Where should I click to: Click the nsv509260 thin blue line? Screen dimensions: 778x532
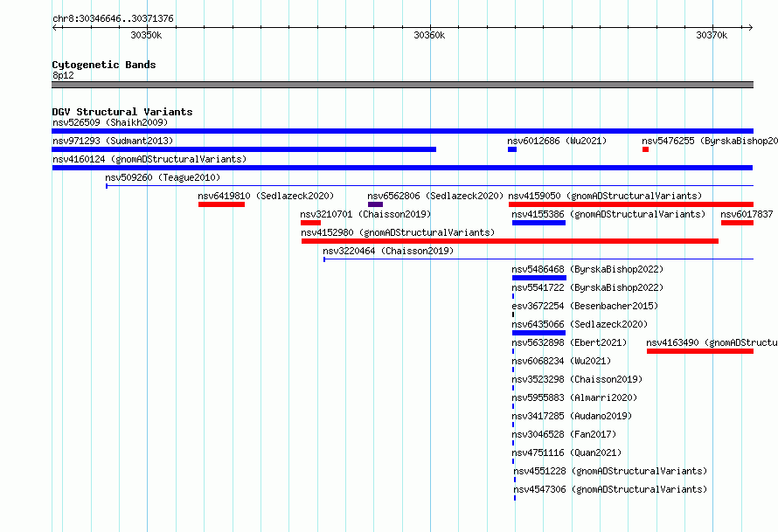pyautogui.click(x=430, y=186)
